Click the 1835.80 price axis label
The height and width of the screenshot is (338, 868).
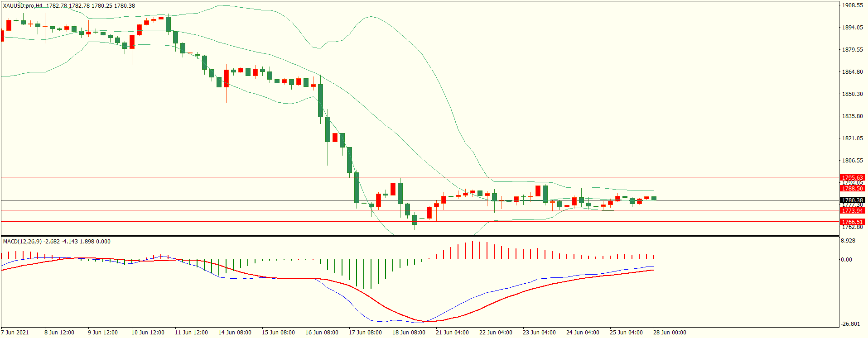click(x=852, y=116)
